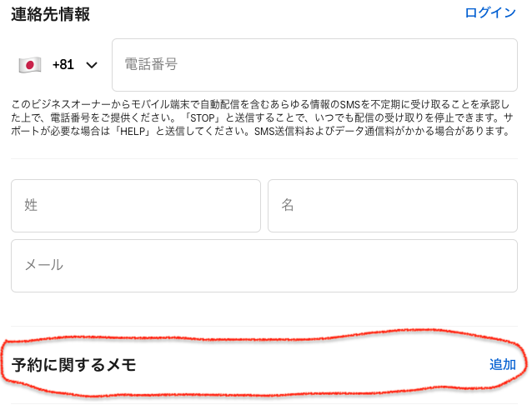The height and width of the screenshot is (420, 532).
Task: Click the 姓 placeholder label
Action: coord(31,205)
